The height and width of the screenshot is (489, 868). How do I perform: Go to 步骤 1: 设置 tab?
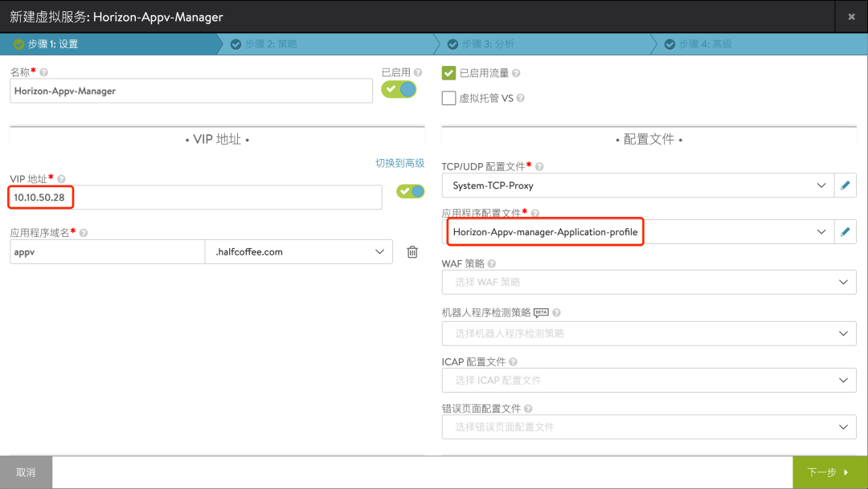108,44
